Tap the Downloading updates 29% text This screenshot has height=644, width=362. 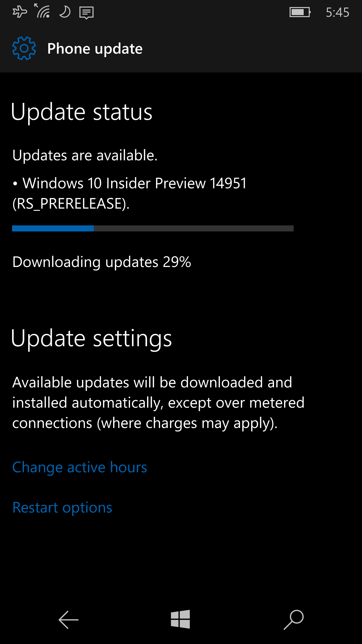pos(102,262)
